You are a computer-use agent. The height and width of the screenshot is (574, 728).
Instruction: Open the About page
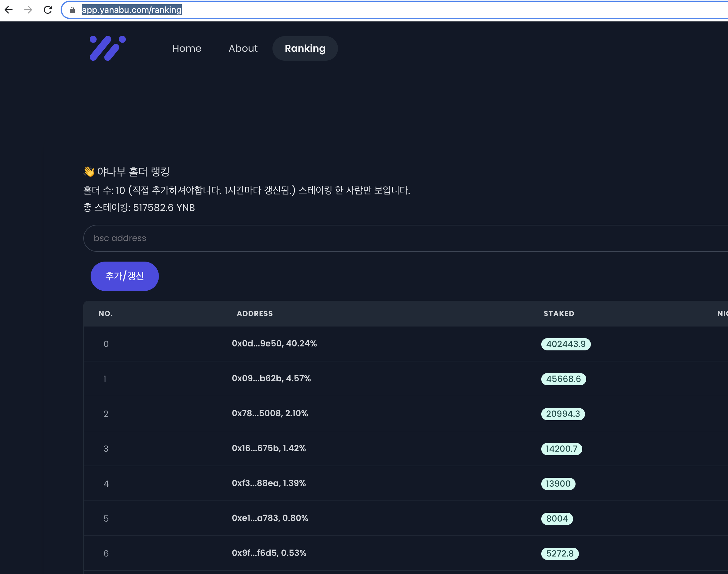243,48
